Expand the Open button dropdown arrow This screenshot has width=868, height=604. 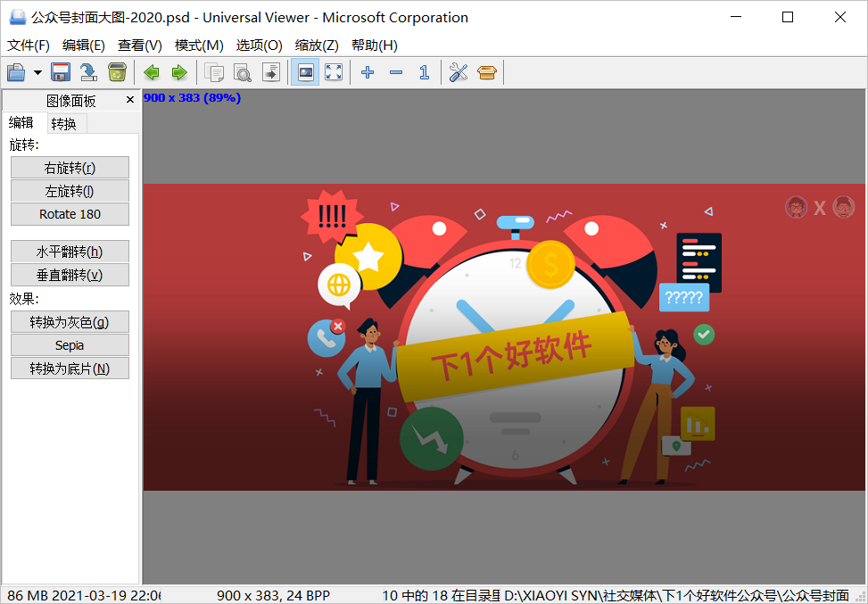coord(37,72)
